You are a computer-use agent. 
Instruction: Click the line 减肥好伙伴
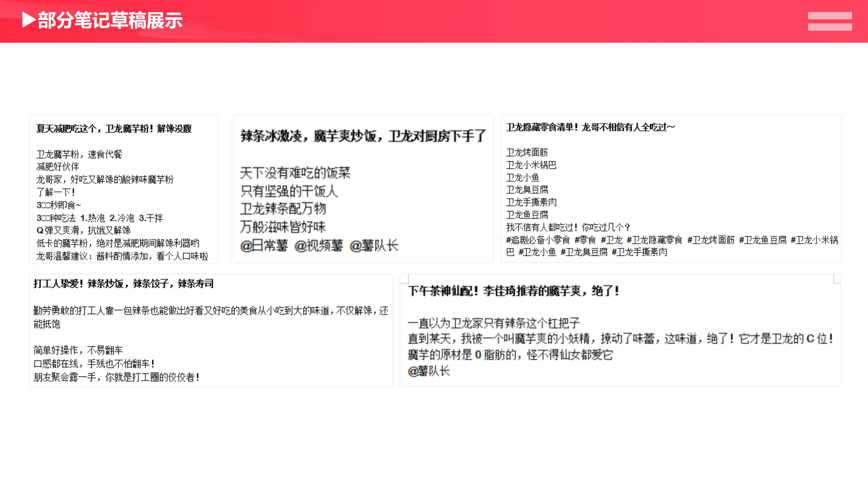click(x=58, y=166)
